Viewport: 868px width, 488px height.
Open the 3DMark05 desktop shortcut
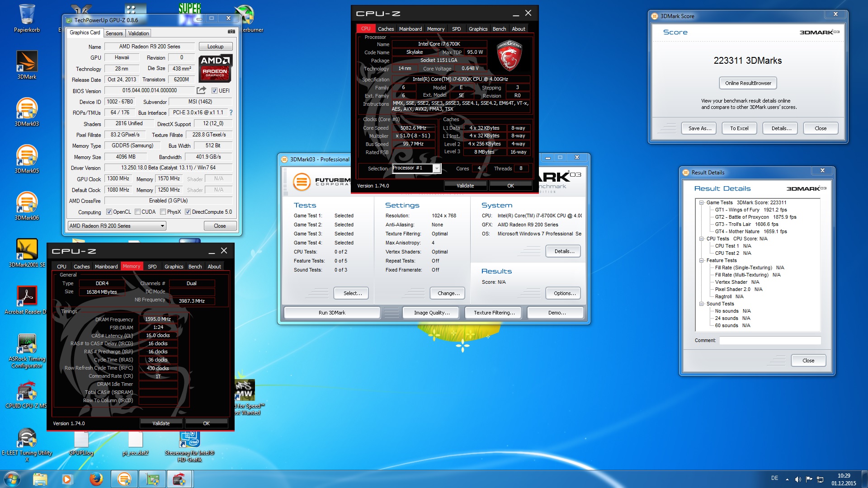[x=27, y=159]
